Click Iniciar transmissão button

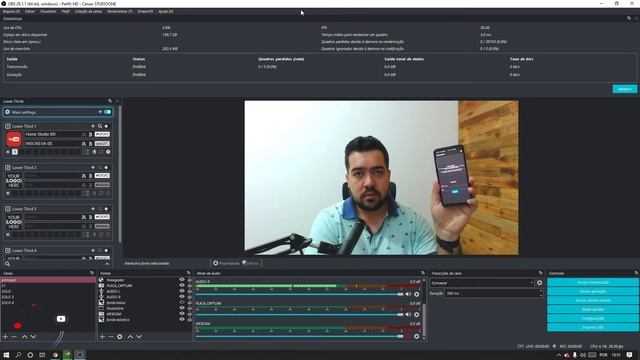pyautogui.click(x=593, y=282)
